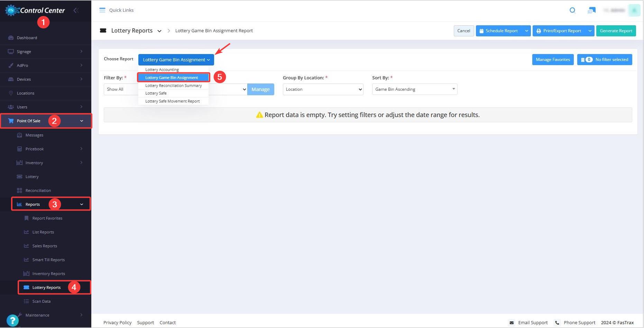644x328 pixels.
Task: Click the Choose Report dropdown button
Action: [x=176, y=60]
